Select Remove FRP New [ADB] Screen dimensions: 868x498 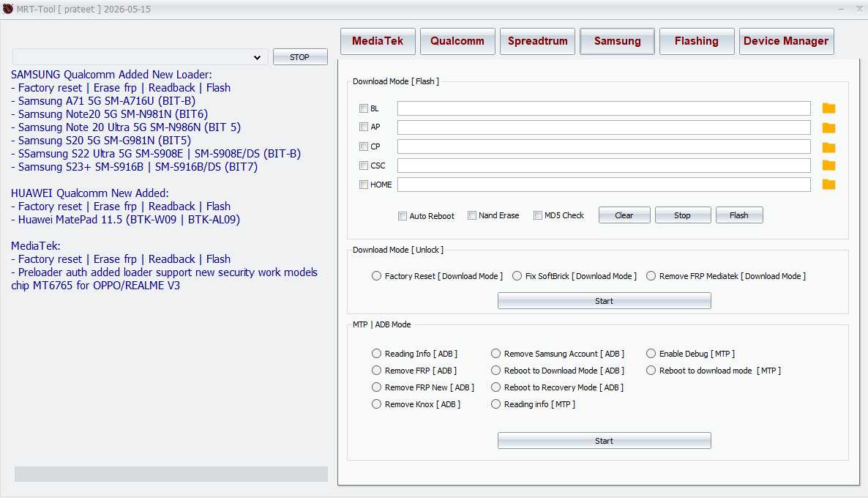click(x=376, y=387)
